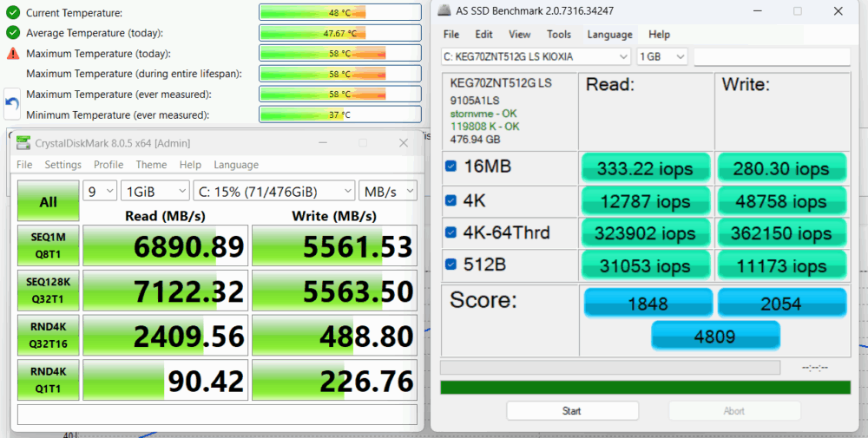Click the empty text field beside 1 GB dropdown
The height and width of the screenshot is (438, 868).
[772, 56]
